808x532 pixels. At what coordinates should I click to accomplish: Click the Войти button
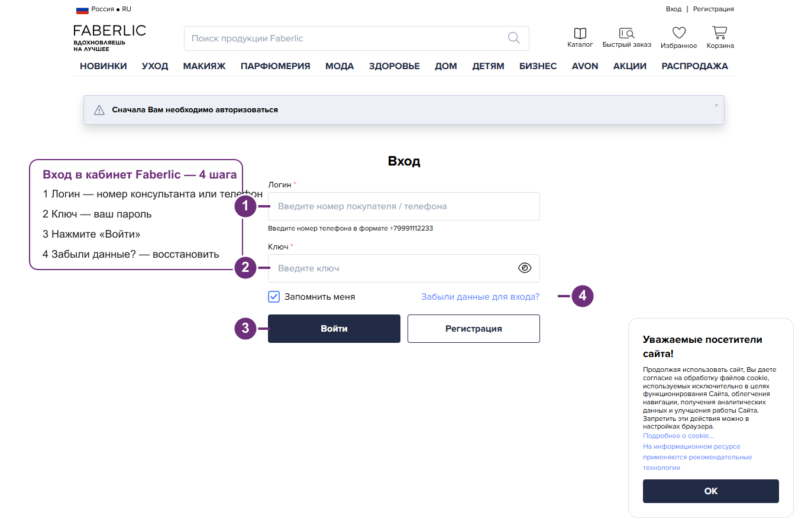click(x=334, y=329)
